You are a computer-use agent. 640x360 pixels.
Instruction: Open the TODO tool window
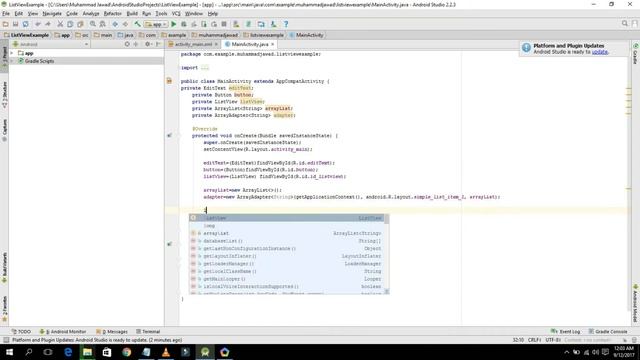point(21,331)
